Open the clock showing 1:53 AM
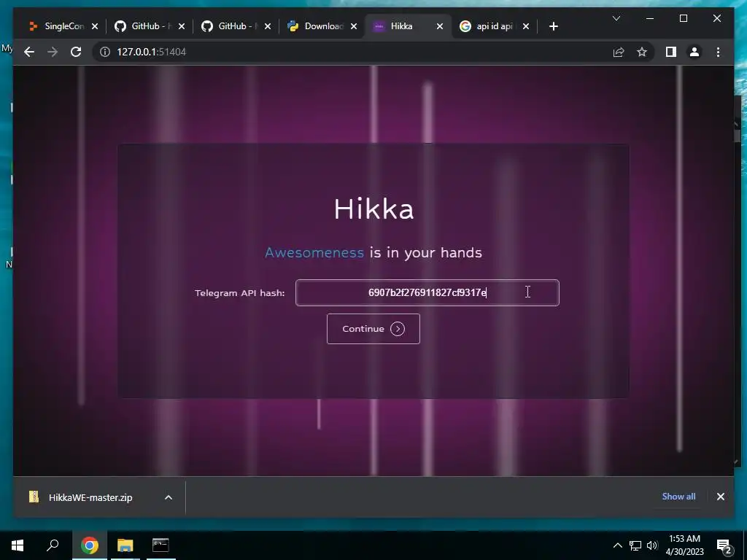Screen dimensions: 747x560 pos(684,545)
